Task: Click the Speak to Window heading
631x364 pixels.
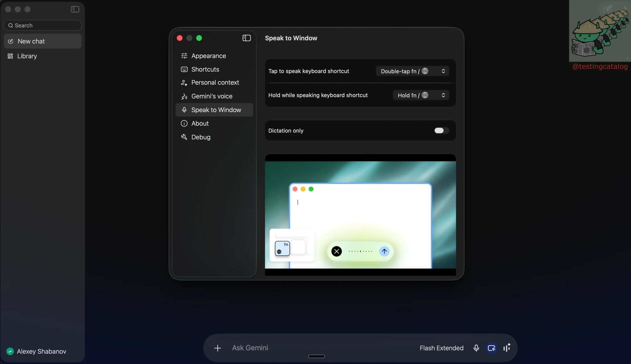Action: click(x=291, y=38)
